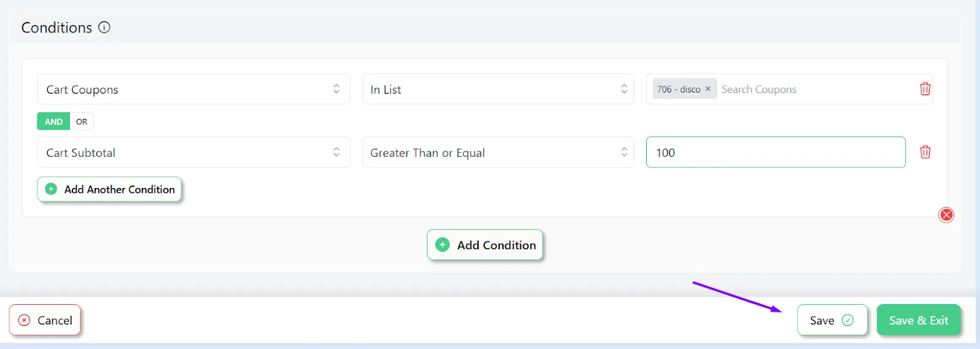Switch the condition logic to OR

tap(81, 121)
